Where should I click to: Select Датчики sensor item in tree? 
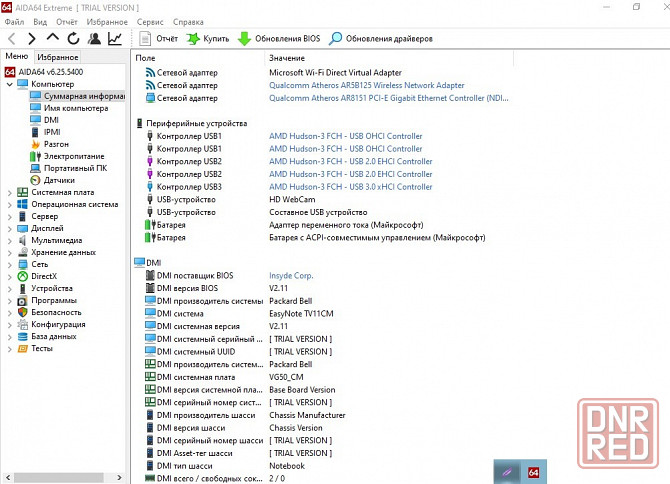(57, 180)
